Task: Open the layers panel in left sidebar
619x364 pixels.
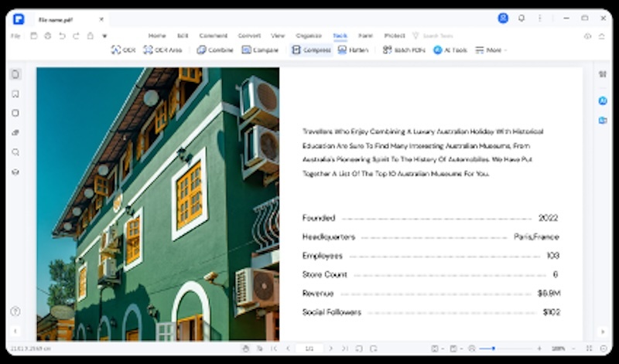Action: (15, 172)
